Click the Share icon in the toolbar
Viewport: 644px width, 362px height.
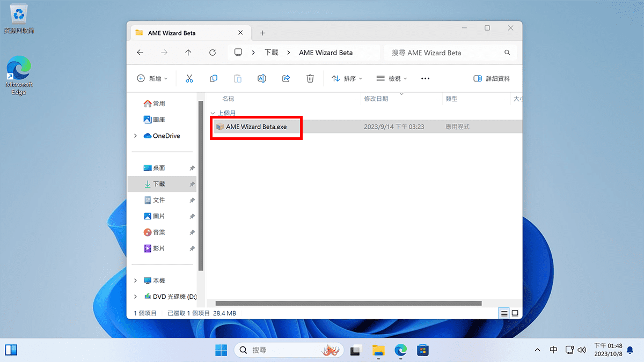click(x=286, y=78)
